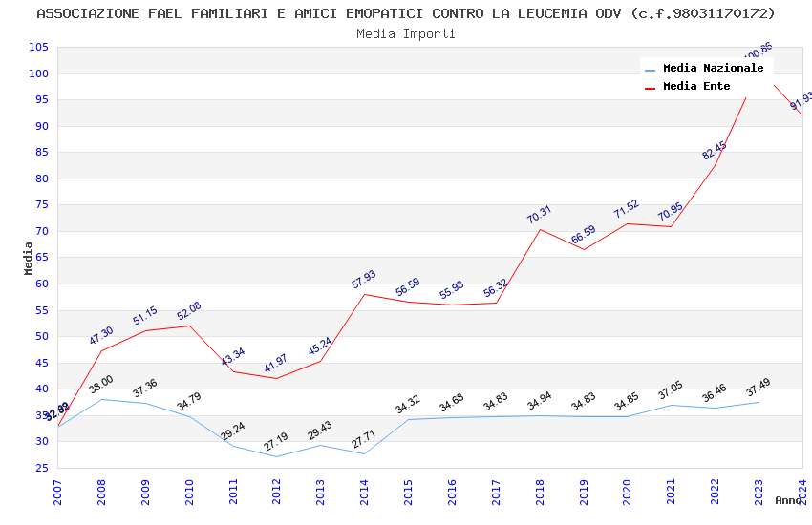The image size is (812, 525).
Task: Click the 70.95 data label
Action: point(671,212)
